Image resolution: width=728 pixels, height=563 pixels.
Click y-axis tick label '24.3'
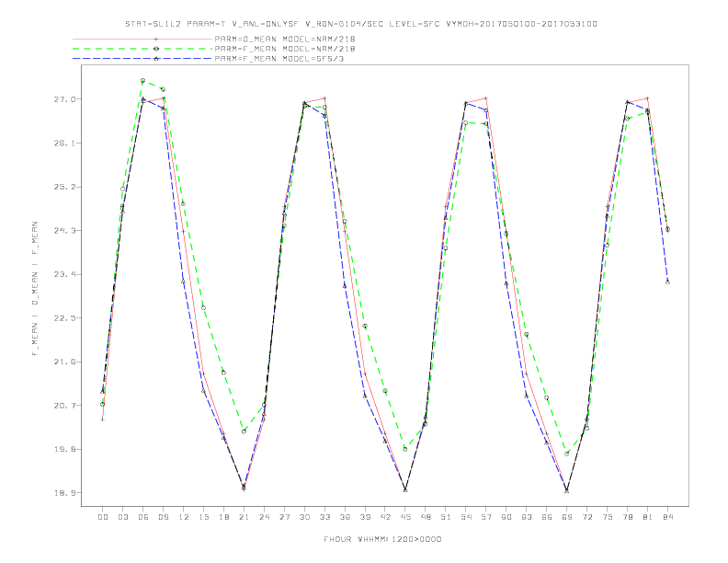pos(64,230)
